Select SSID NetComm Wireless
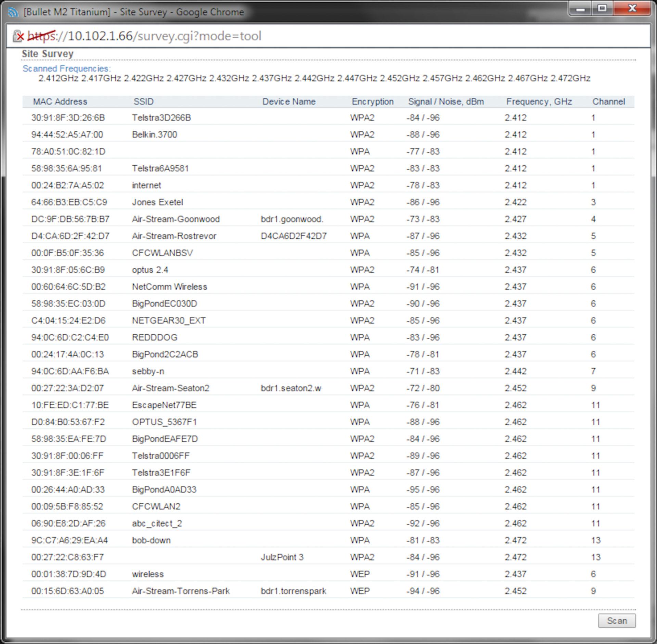 (169, 287)
